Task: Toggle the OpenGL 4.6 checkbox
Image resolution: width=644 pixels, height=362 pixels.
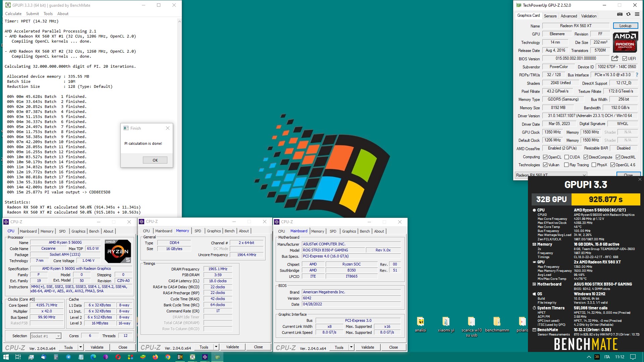Action: pyautogui.click(x=612, y=165)
